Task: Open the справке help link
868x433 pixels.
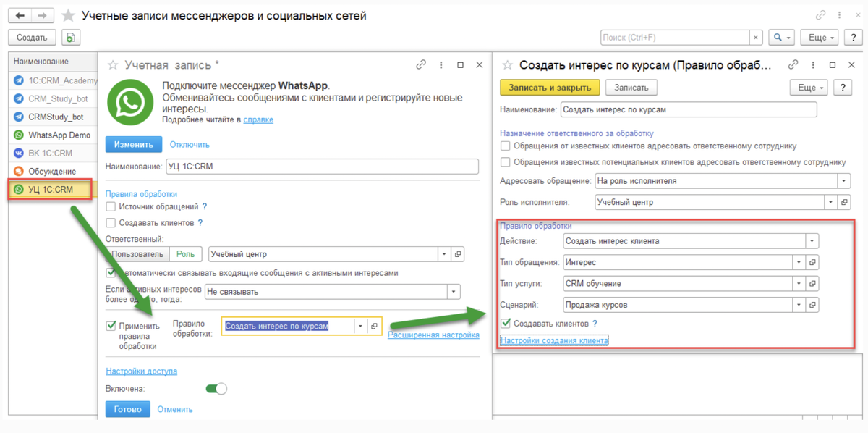Action: 258,119
